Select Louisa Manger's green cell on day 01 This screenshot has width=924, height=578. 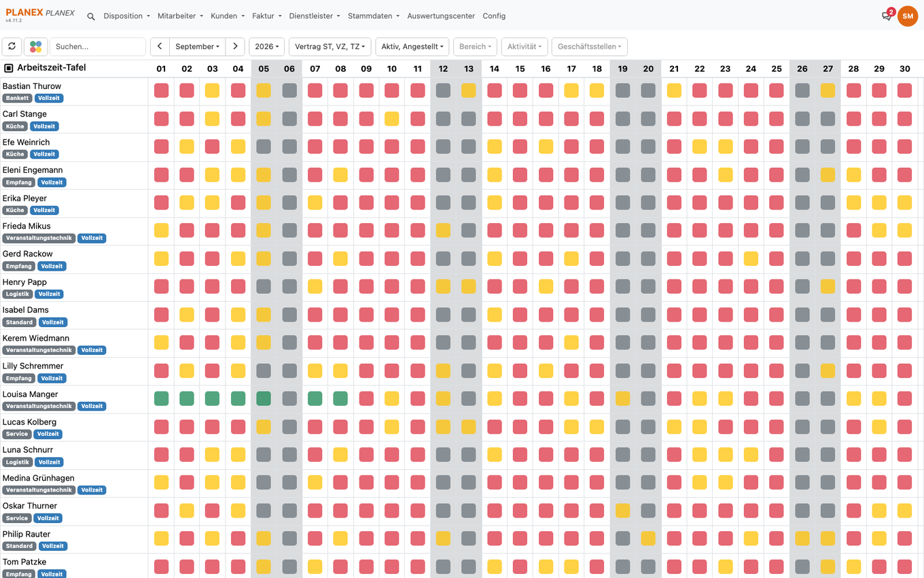click(161, 398)
